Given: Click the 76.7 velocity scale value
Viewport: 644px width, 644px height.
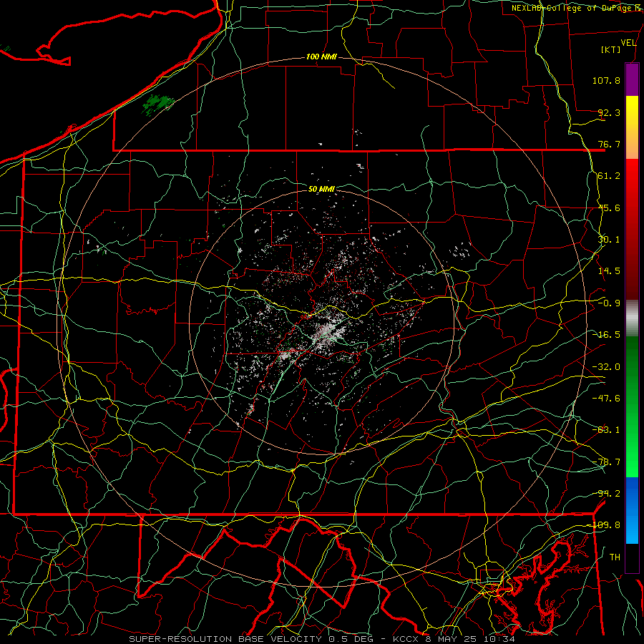Looking at the screenshot, I should (x=609, y=144).
